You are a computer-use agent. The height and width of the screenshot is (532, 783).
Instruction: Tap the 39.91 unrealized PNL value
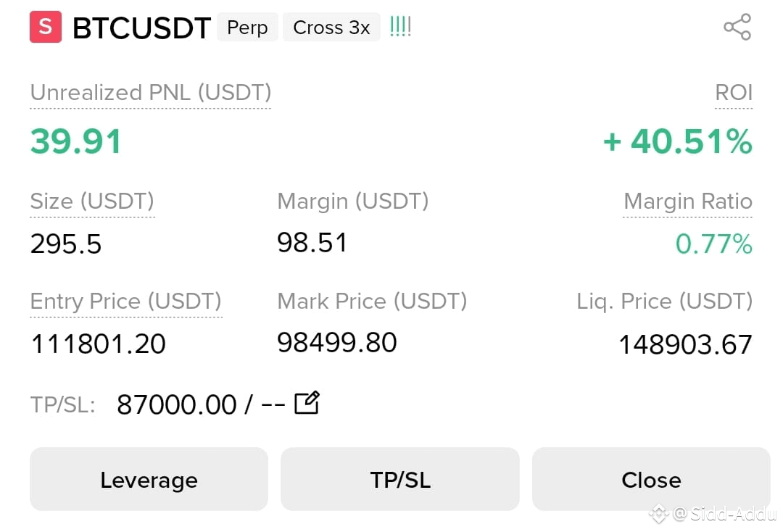coord(76,141)
